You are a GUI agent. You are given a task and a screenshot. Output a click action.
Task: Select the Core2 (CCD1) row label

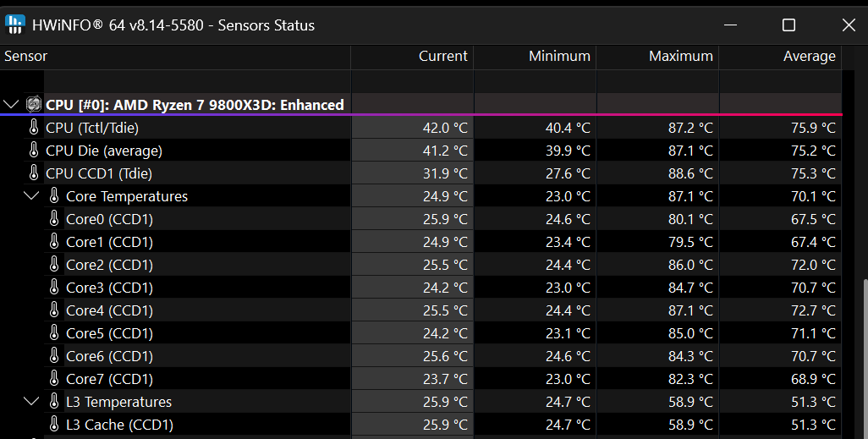point(110,265)
